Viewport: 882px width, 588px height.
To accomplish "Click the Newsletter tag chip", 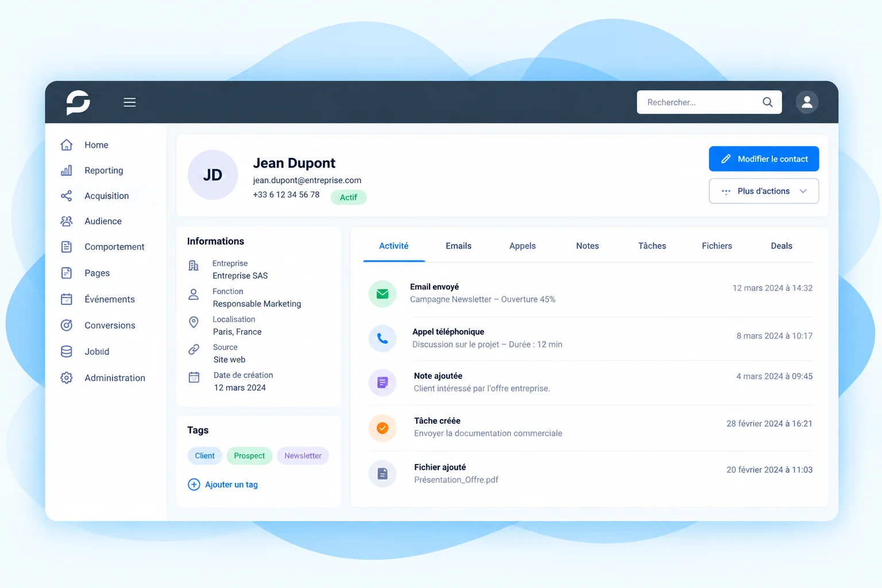I will (303, 456).
